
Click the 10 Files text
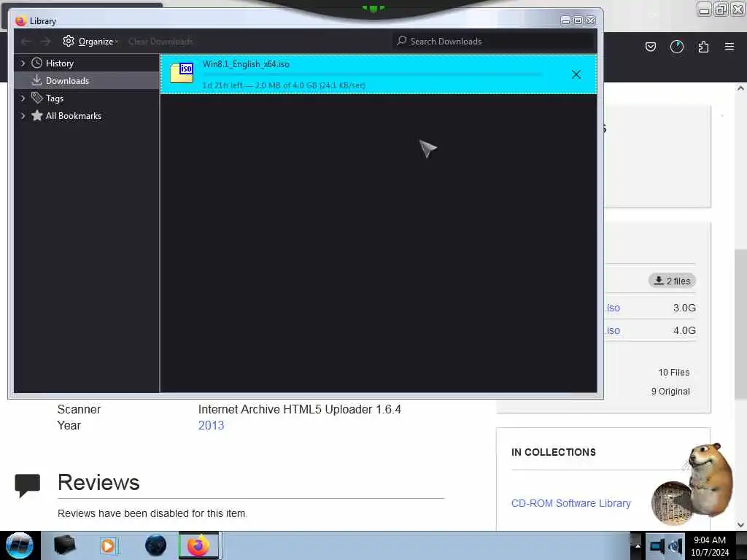pyautogui.click(x=673, y=373)
